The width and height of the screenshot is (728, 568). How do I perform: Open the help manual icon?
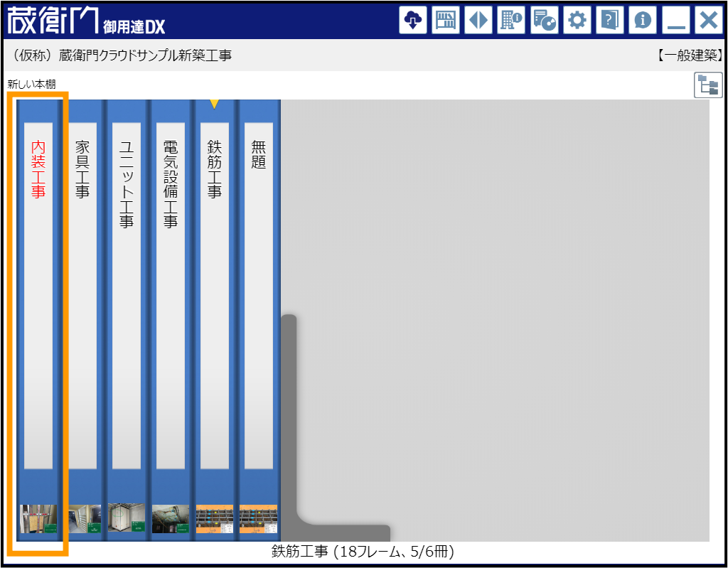pos(610,20)
